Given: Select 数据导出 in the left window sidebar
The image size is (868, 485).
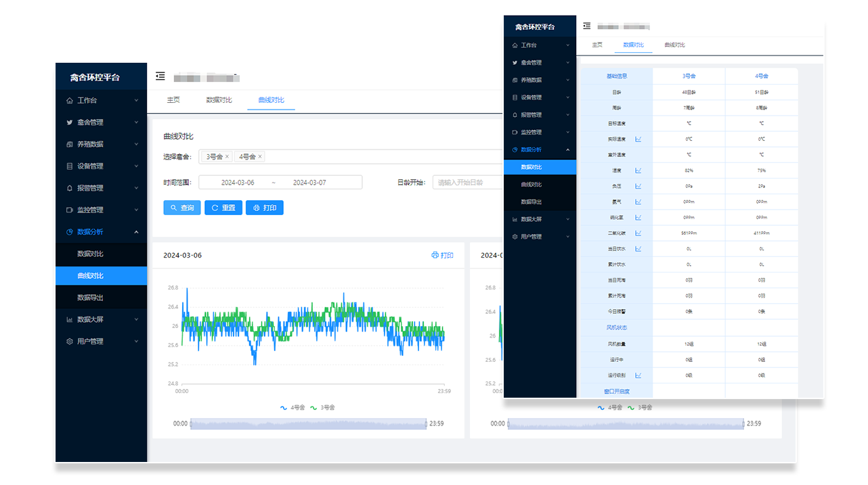Looking at the screenshot, I should point(90,298).
